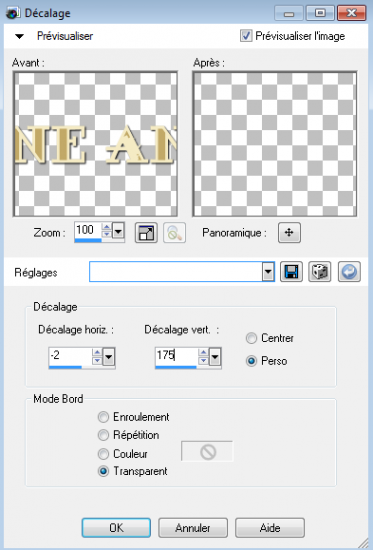The image size is (373, 550).
Task: Click the reset to default arrow icon
Action: coord(349,272)
